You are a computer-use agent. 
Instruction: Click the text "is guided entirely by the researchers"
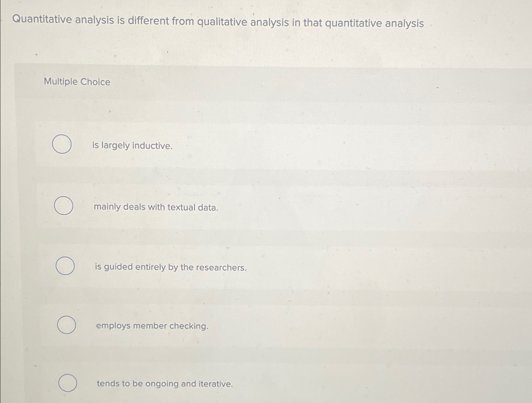(x=171, y=268)
